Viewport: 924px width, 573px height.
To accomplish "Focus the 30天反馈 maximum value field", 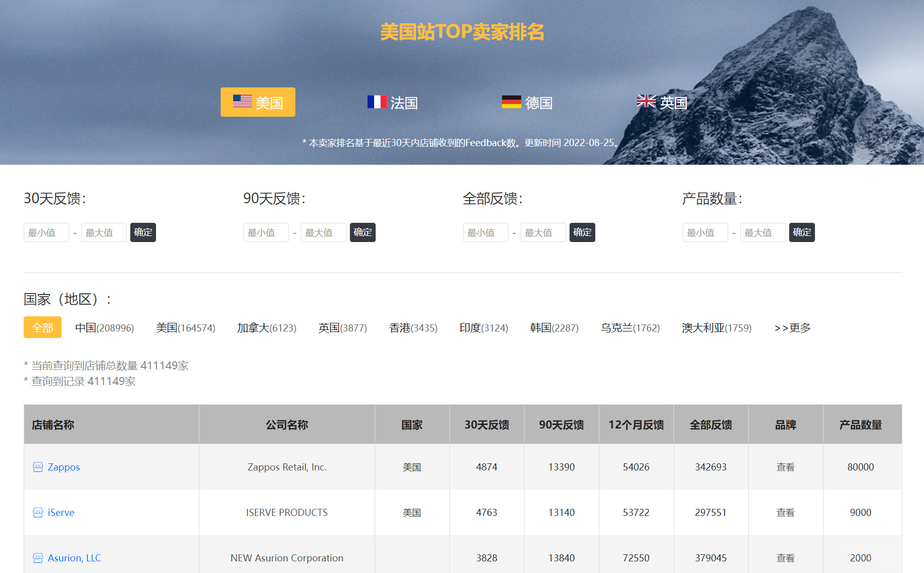I will (104, 232).
